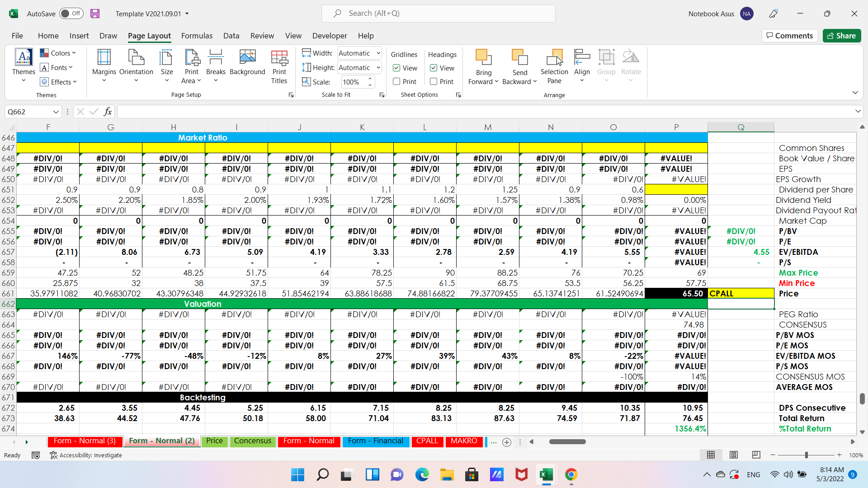Open the Colors theme dropdown
This screenshot has height=488, width=868.
point(58,53)
